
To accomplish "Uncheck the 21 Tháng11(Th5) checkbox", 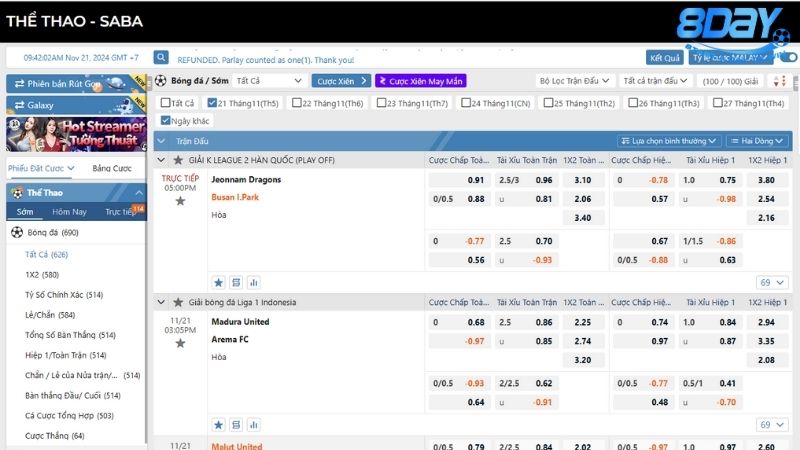I will [x=212, y=103].
